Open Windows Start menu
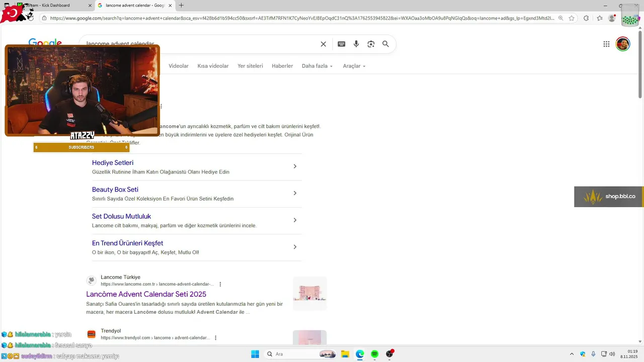644x362 pixels. pyautogui.click(x=255, y=354)
